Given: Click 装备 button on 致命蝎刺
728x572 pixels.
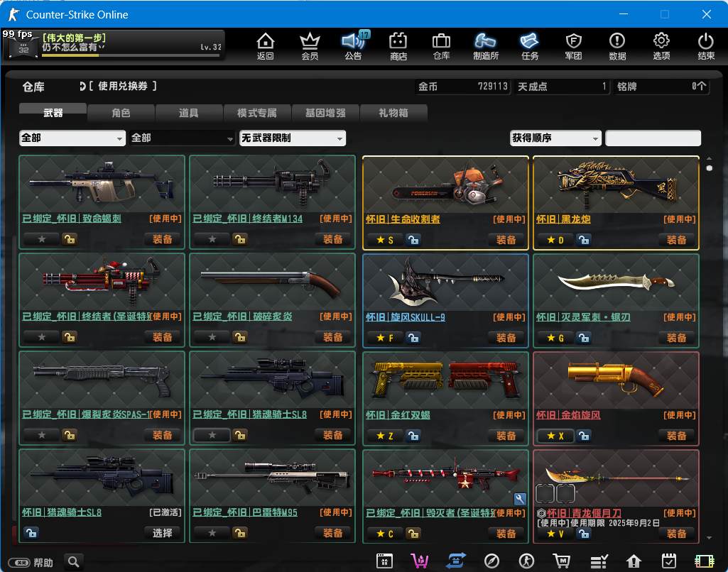Looking at the screenshot, I should click(162, 239).
